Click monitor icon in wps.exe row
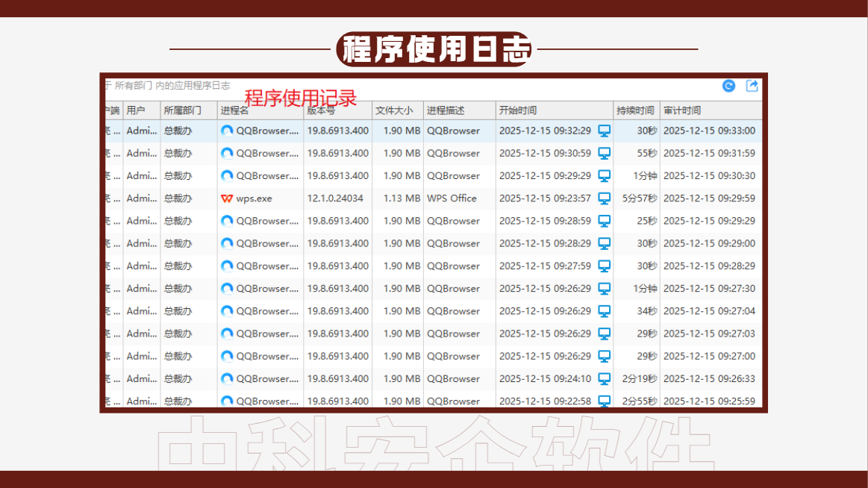 click(x=605, y=198)
